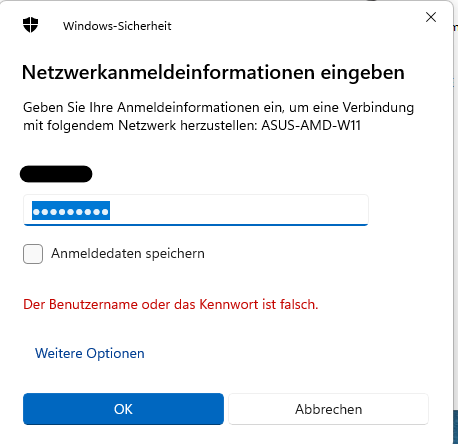Tick the Anmeldedaten speichern checkbox
The width and height of the screenshot is (458, 444).
click(33, 254)
